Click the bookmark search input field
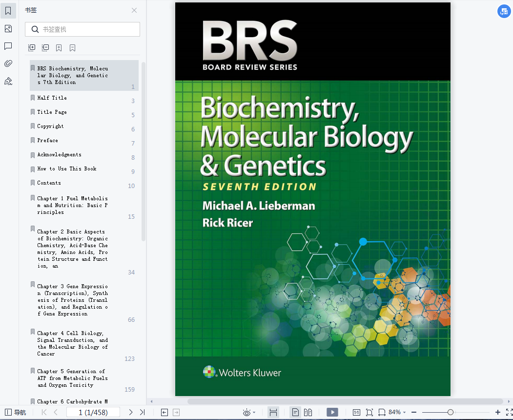This screenshot has width=513, height=420. click(x=82, y=29)
